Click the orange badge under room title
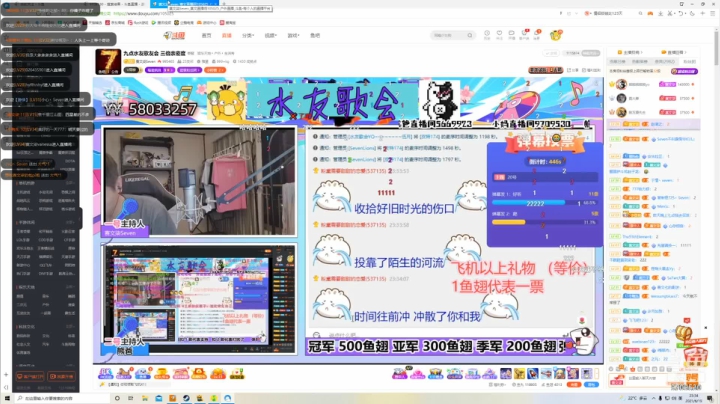This screenshot has width=720, height=404. coord(215,70)
